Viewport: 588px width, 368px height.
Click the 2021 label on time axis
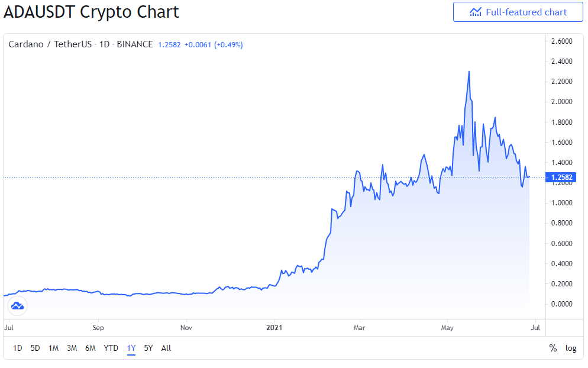pos(274,328)
